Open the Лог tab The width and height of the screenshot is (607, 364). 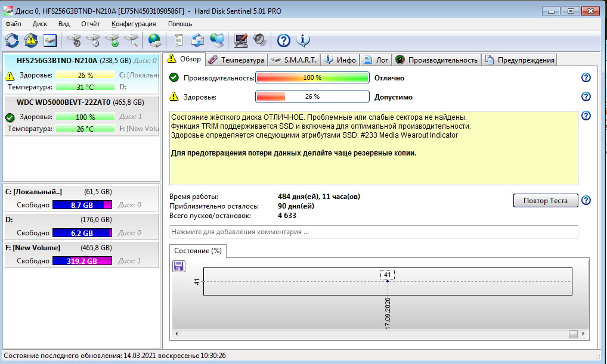click(x=376, y=60)
